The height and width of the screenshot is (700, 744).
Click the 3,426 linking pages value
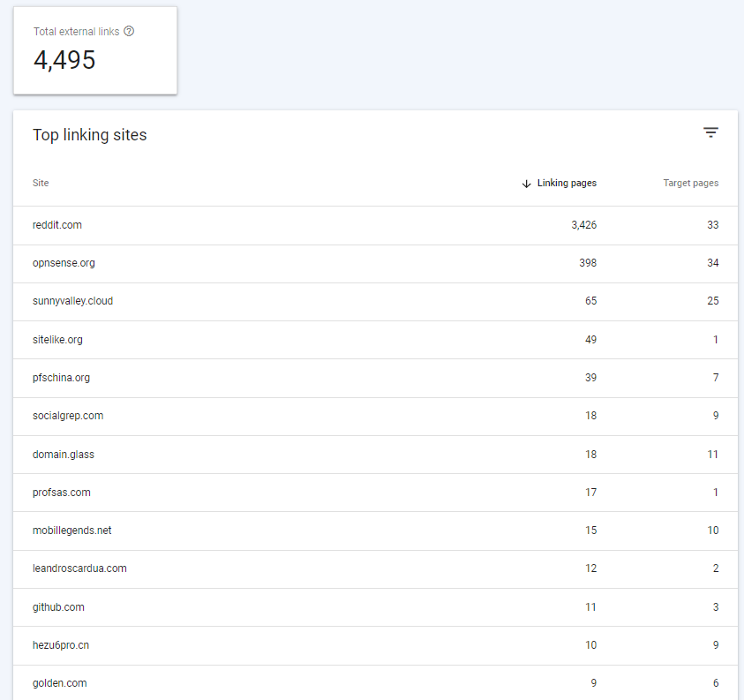pyautogui.click(x=583, y=225)
